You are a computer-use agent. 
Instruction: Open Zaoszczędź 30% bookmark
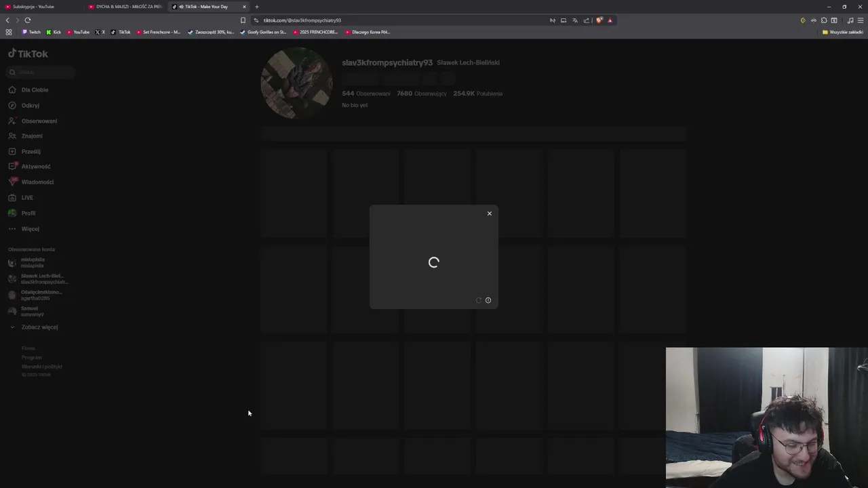pos(211,32)
